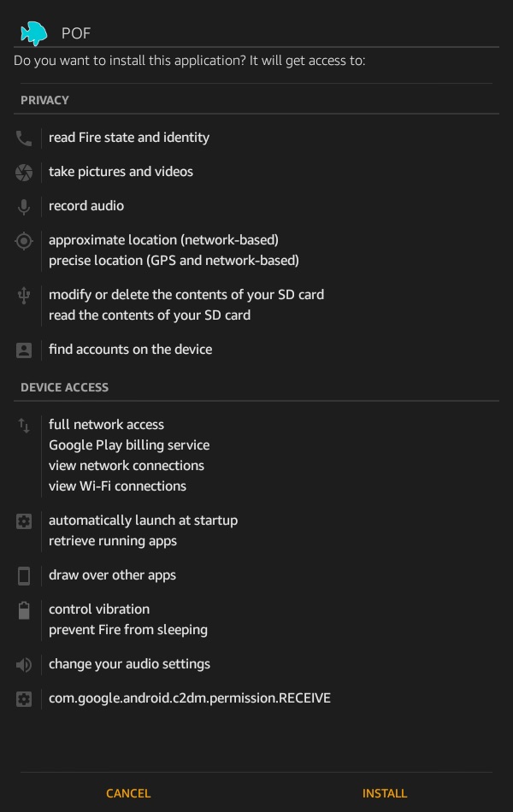Click the microphone icon for record audio
The image size is (513, 812).
(x=24, y=207)
